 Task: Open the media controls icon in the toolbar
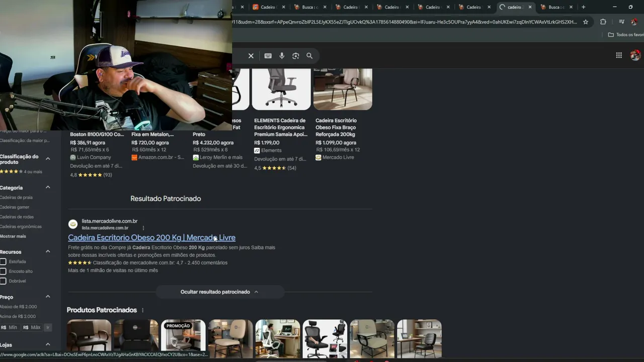[x=621, y=22]
